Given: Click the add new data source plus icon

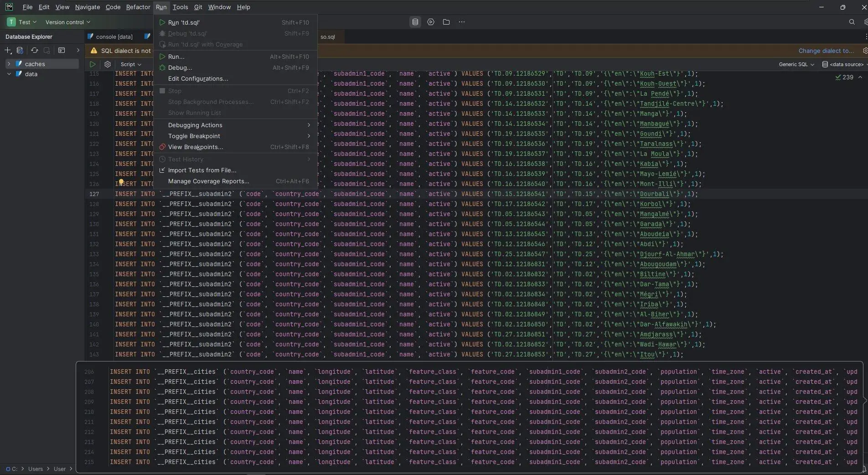Looking at the screenshot, I should click(x=8, y=51).
